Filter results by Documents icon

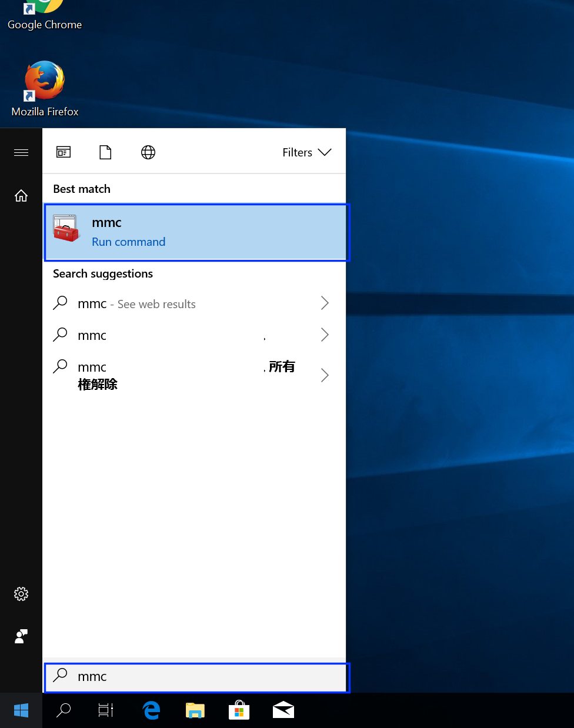(105, 152)
